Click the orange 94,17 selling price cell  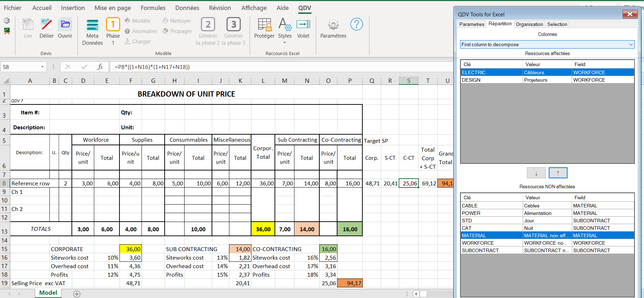pos(350,283)
